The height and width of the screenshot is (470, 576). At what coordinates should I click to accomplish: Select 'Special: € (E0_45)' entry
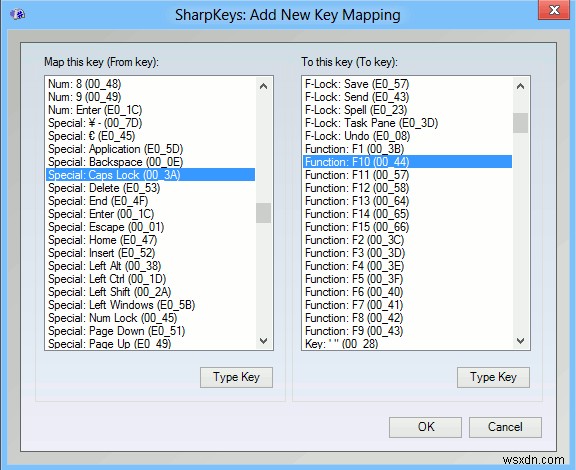click(x=150, y=136)
